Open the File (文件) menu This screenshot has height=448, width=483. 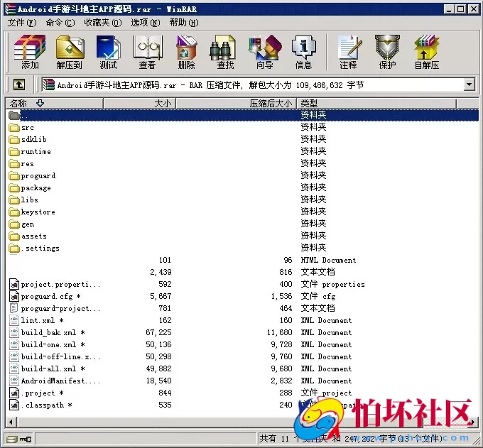(21, 23)
